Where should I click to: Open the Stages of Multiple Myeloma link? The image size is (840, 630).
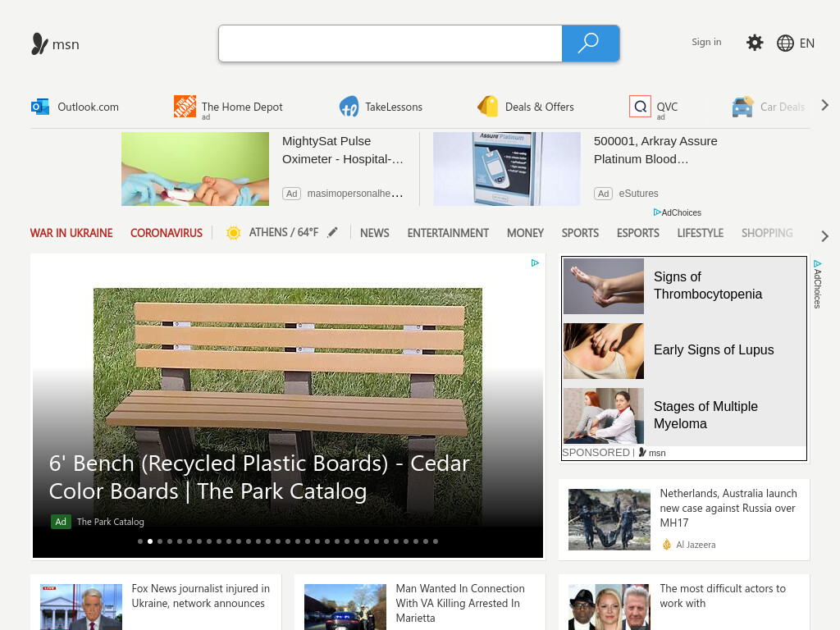pos(705,414)
